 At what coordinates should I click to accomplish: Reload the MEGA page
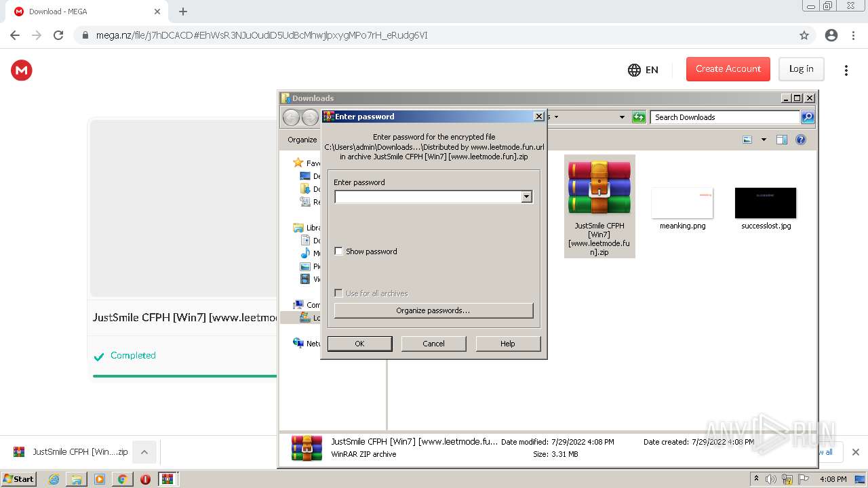[x=58, y=35]
